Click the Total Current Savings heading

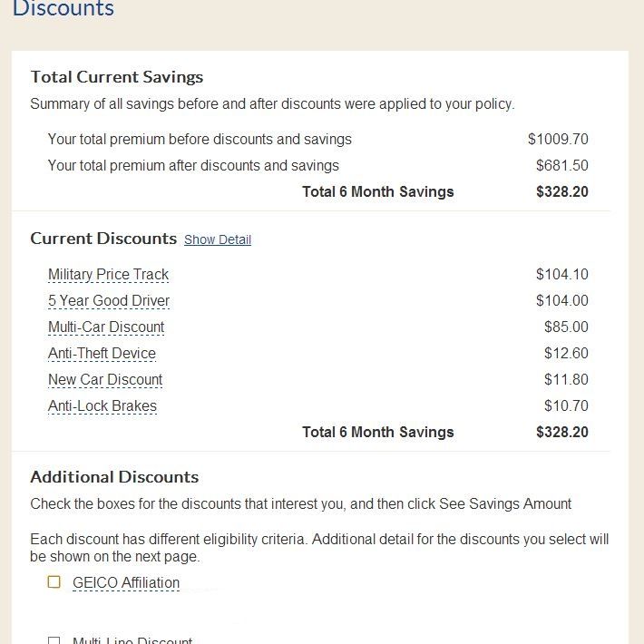point(117,77)
